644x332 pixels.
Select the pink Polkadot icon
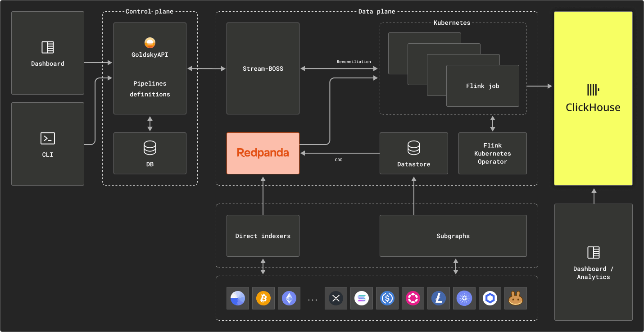(x=413, y=298)
